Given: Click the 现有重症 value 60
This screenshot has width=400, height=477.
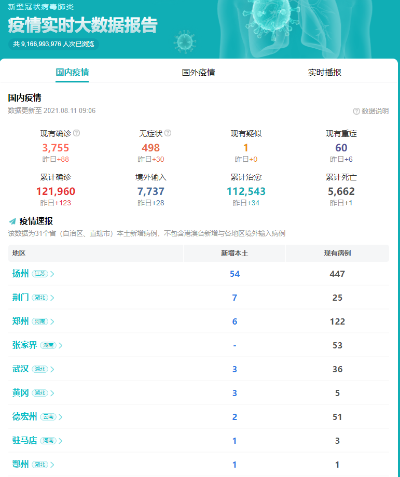Looking at the screenshot, I should point(341,148).
